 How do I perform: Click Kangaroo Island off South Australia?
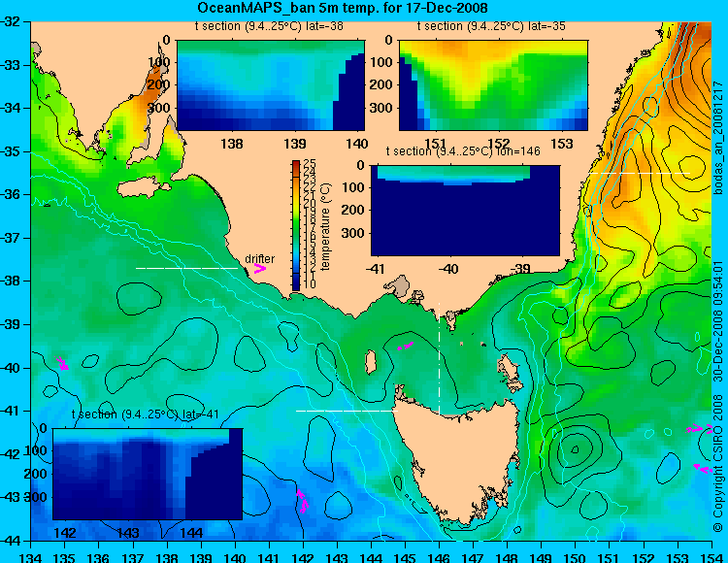coord(143,187)
